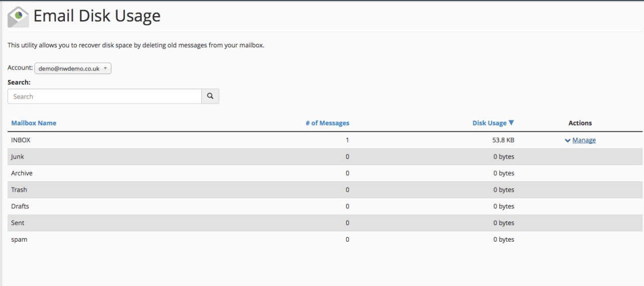Click the Actions column header

[x=580, y=123]
